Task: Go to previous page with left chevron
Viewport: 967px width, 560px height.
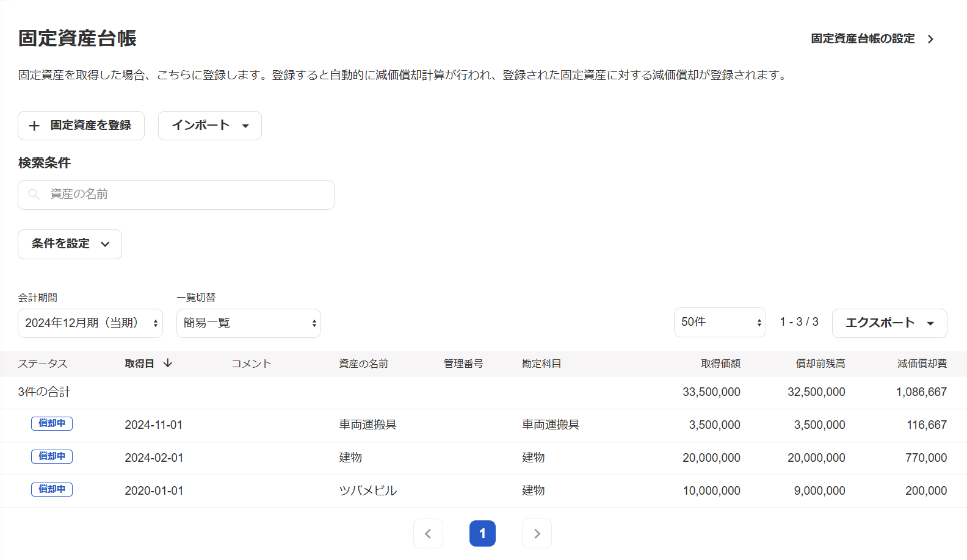Action: [x=428, y=534]
